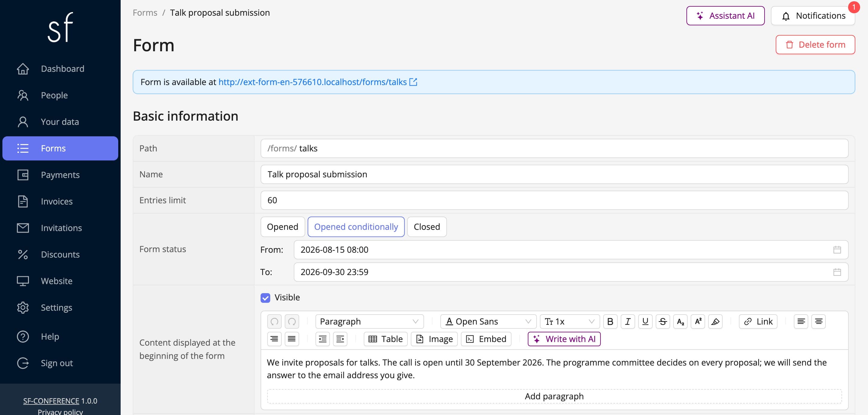Viewport: 868px width, 415px height.
Task: Click the Write with AI button
Action: (x=564, y=339)
